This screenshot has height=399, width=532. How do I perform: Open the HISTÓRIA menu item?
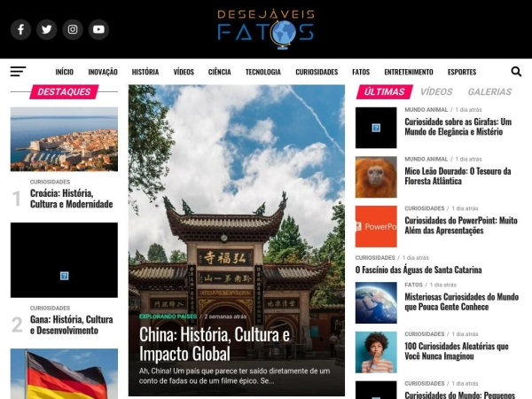click(x=145, y=72)
